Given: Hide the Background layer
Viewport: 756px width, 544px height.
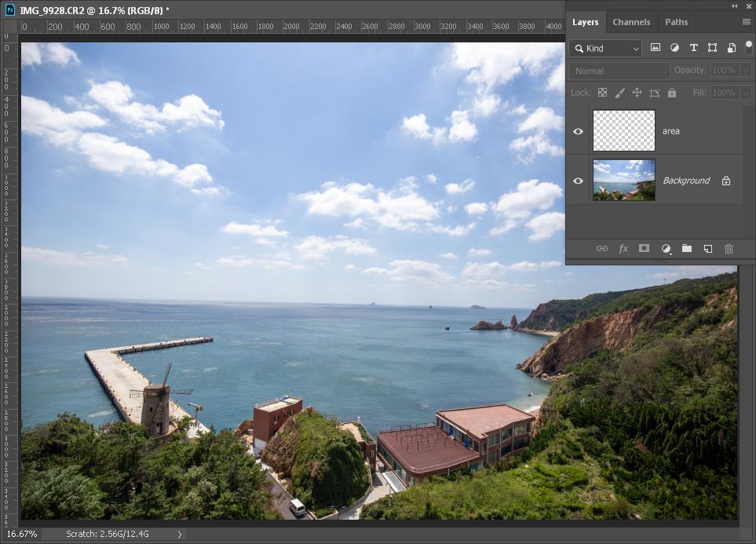Looking at the screenshot, I should click(x=579, y=181).
